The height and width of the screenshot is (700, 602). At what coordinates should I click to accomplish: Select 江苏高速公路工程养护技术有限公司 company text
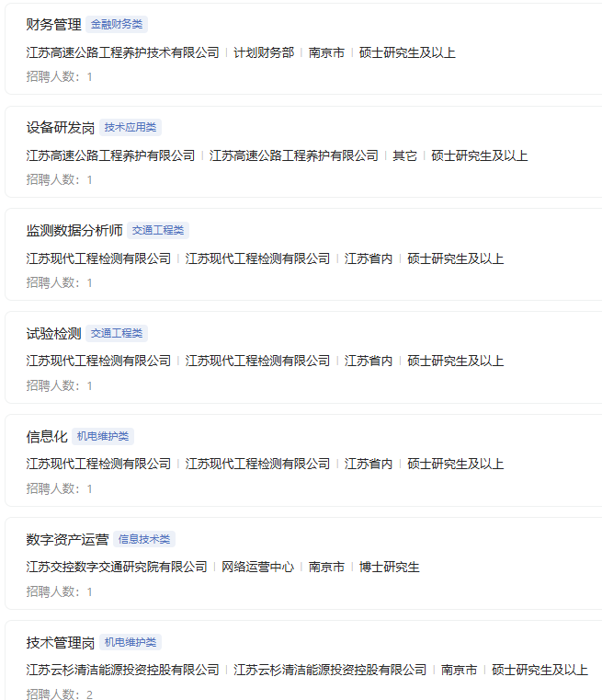click(x=122, y=52)
